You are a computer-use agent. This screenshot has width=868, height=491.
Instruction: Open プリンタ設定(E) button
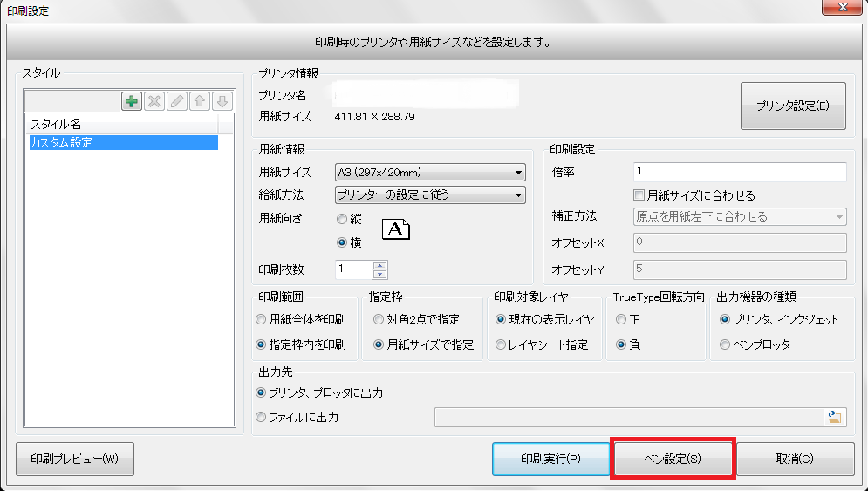793,106
